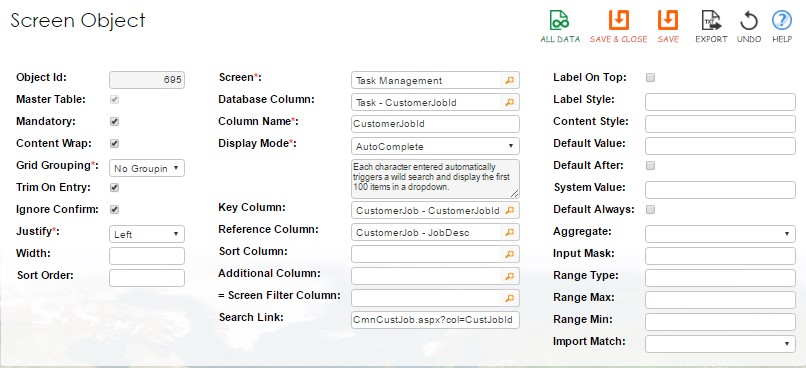Open lookup search for Database Column
806x368 pixels.
click(509, 102)
